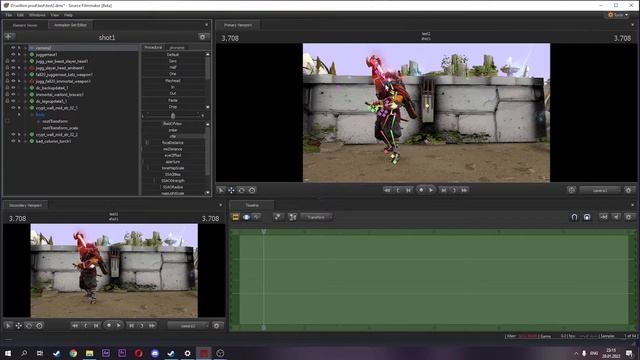This screenshot has width=640, height=360.
Task: Apply the Playhead preset
Action: (173, 80)
